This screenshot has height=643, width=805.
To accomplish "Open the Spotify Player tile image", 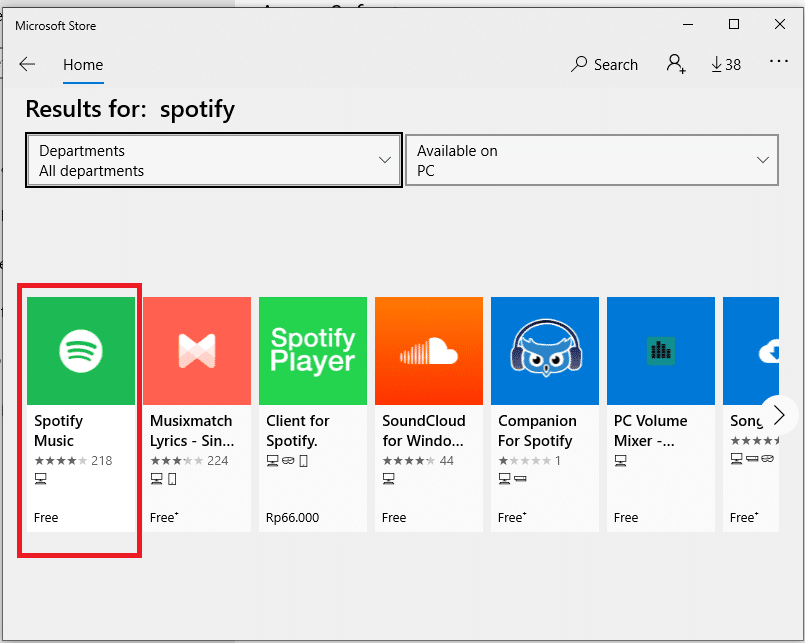I will click(313, 351).
